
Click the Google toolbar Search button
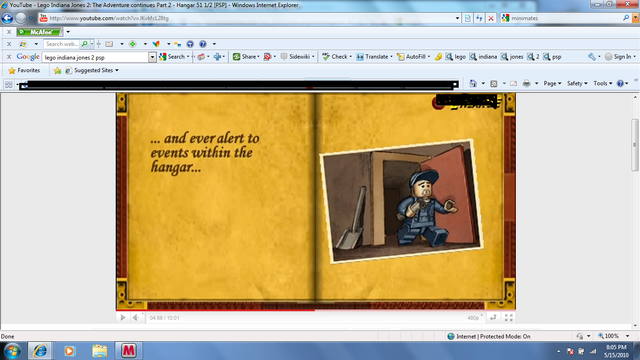172,57
